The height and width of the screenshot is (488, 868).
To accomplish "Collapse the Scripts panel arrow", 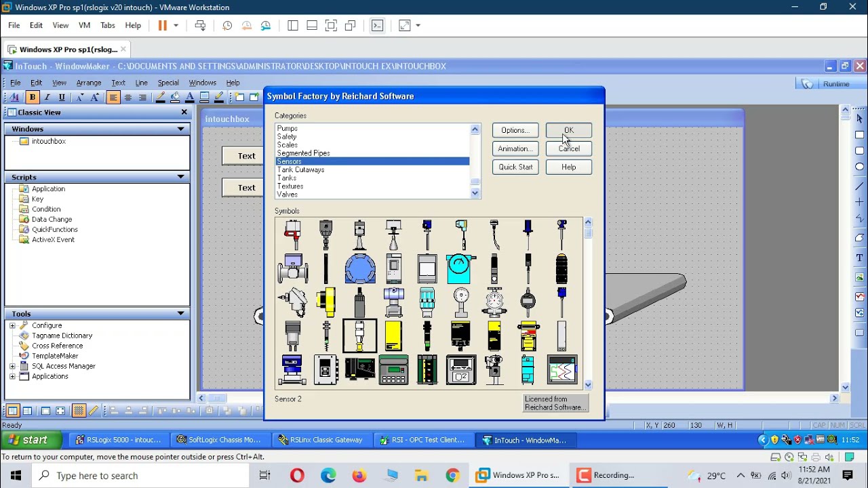I will [181, 177].
